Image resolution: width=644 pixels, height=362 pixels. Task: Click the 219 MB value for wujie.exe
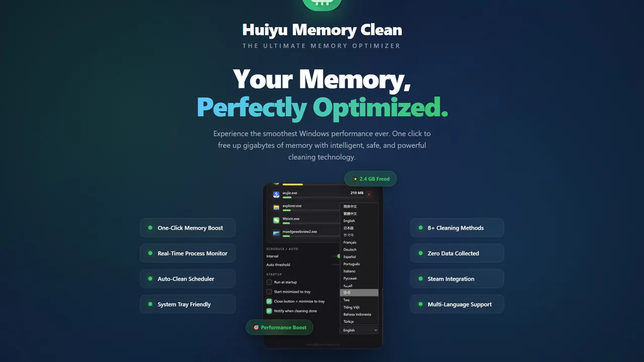point(357,193)
